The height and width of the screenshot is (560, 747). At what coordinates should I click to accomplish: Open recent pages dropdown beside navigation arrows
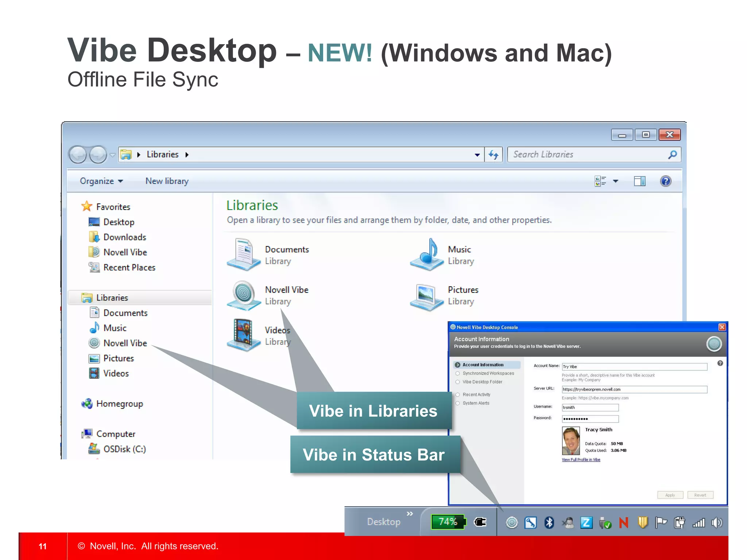click(x=113, y=155)
